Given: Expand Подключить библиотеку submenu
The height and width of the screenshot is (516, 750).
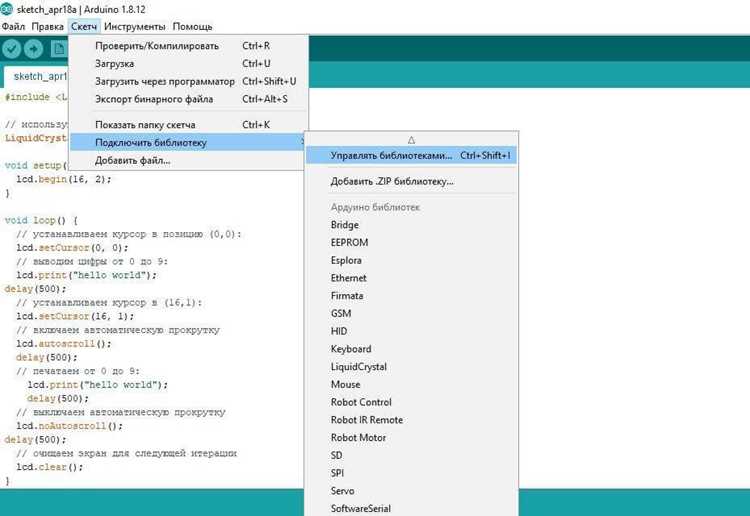Looking at the screenshot, I should [188, 143].
